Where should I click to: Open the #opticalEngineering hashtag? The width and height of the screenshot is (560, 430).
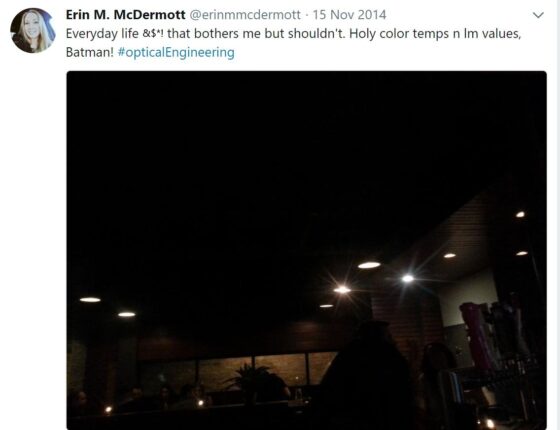176,52
